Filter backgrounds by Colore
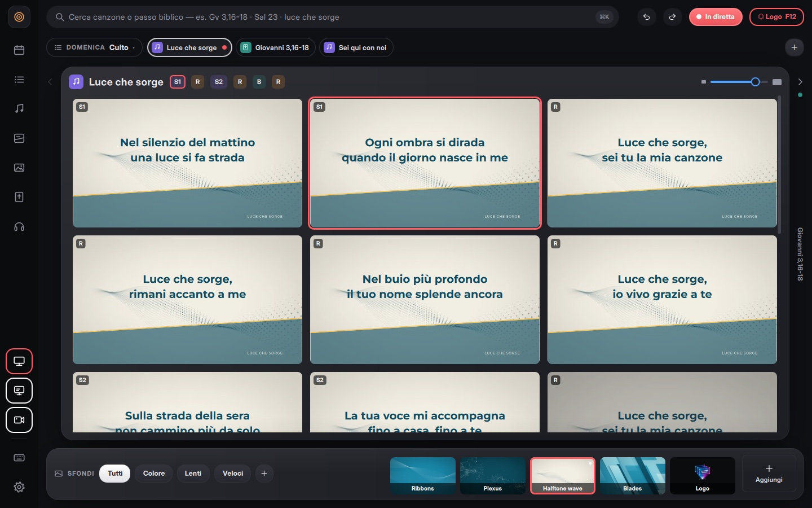Screen dimensions: 812x508 tap(154, 474)
